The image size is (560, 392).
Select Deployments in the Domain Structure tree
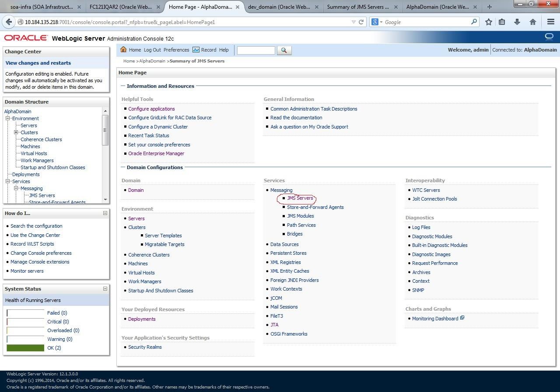click(26, 174)
